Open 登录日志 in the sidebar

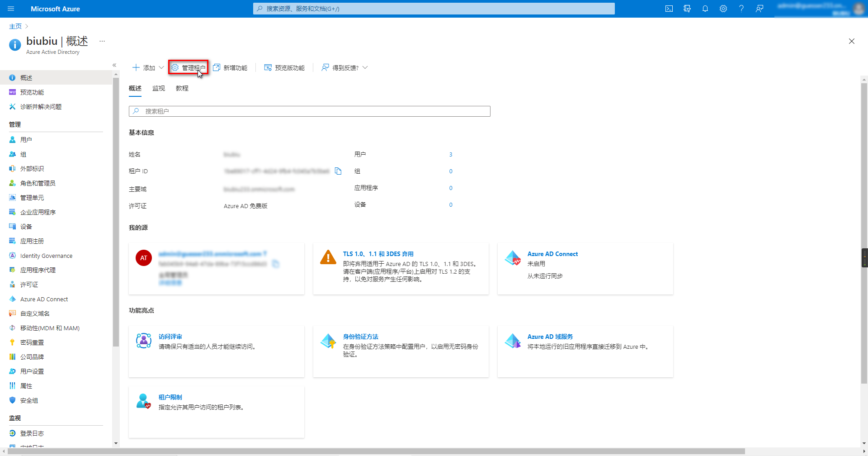point(56,433)
